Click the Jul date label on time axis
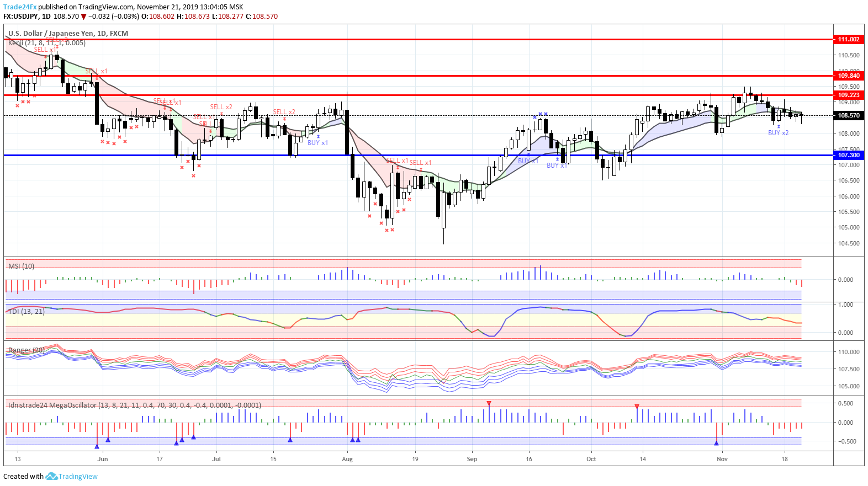 tap(216, 459)
